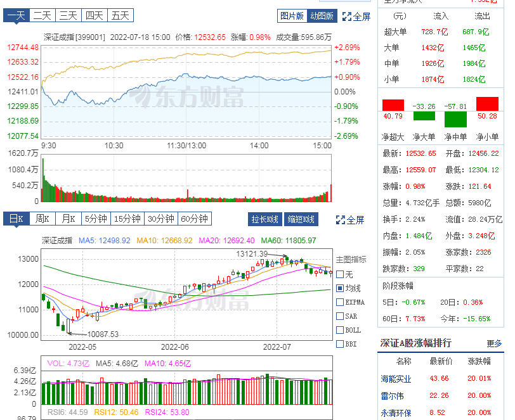Click the RSI12: 50.46 indicator label
The height and width of the screenshot is (420, 515).
click(x=116, y=412)
